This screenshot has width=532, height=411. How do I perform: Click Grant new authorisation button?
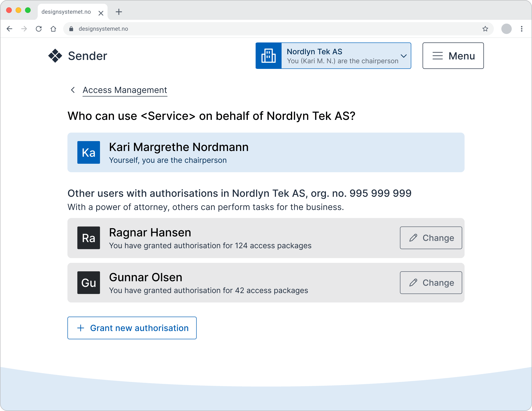[132, 328]
